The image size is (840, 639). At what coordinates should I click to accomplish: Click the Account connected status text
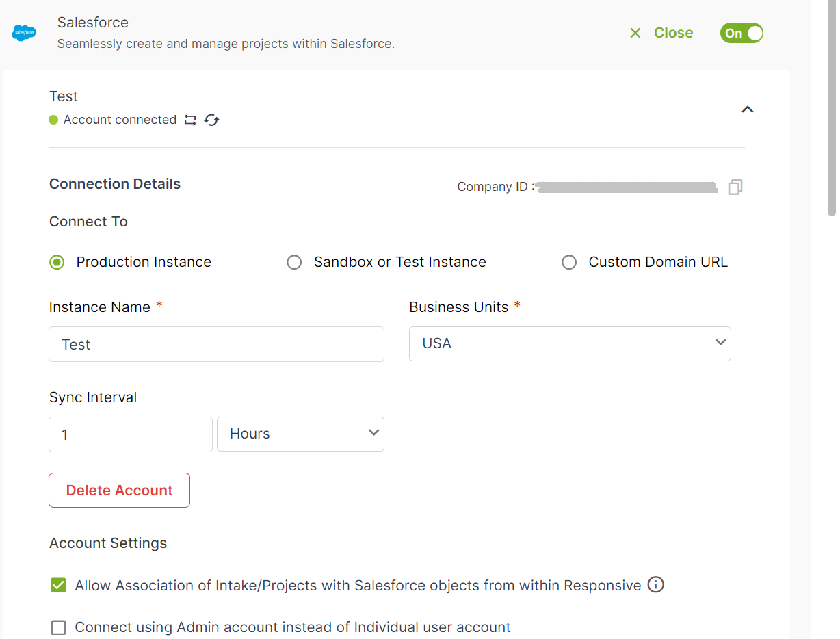[x=120, y=120]
